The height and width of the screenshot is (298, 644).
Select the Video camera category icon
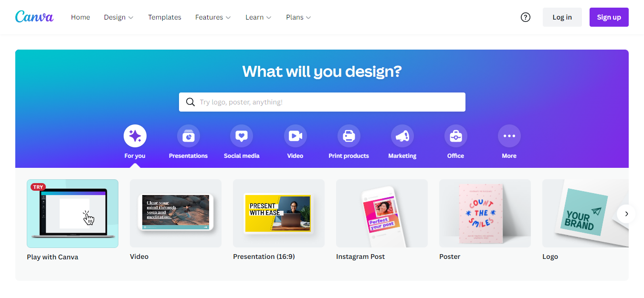296,136
